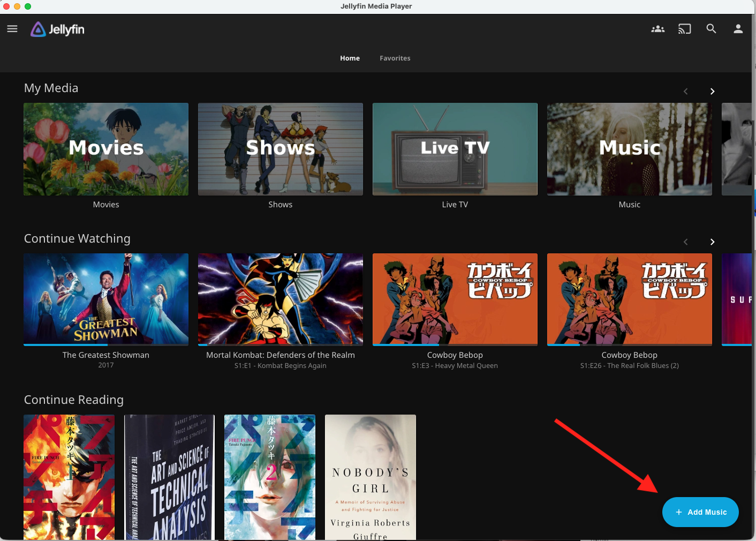
Task: Click the green macOS fullscreen button
Action: coord(28,6)
